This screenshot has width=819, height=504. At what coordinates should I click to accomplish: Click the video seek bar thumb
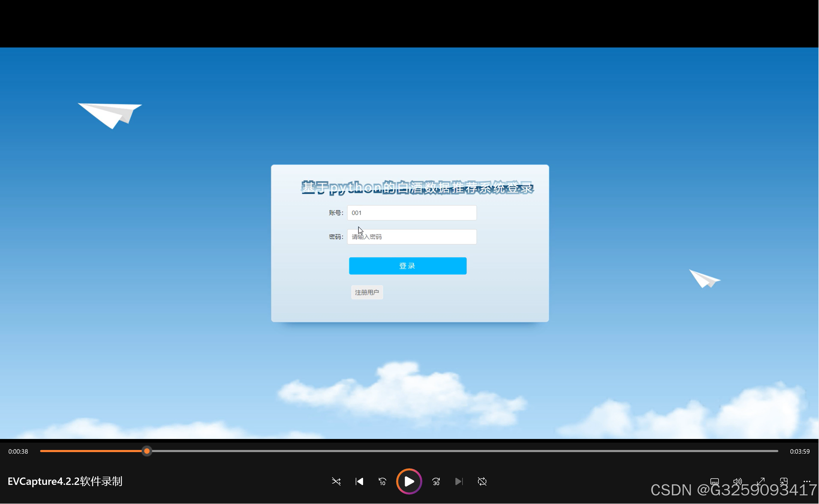pos(147,451)
